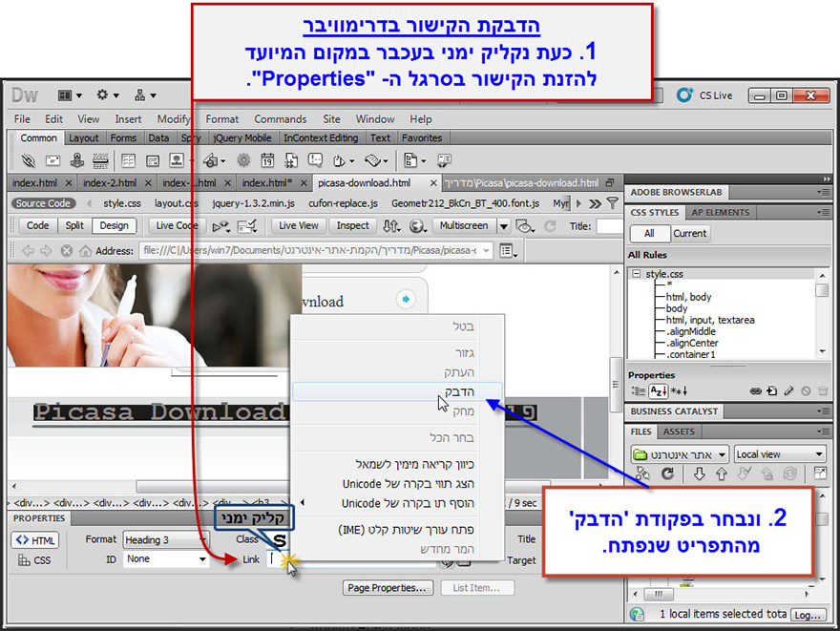Refresh the Files panel list
840x631 pixels.
pos(667,473)
